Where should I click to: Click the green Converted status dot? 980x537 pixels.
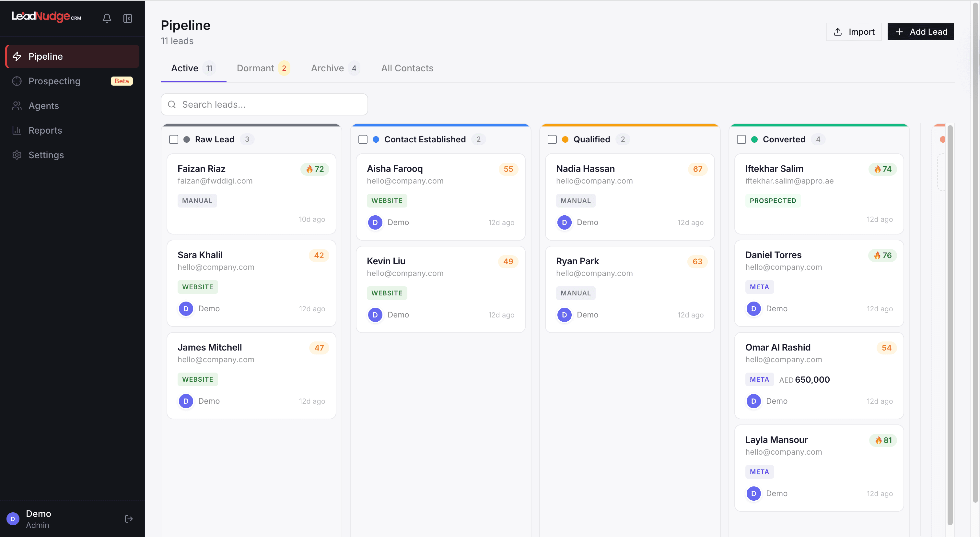(x=754, y=139)
